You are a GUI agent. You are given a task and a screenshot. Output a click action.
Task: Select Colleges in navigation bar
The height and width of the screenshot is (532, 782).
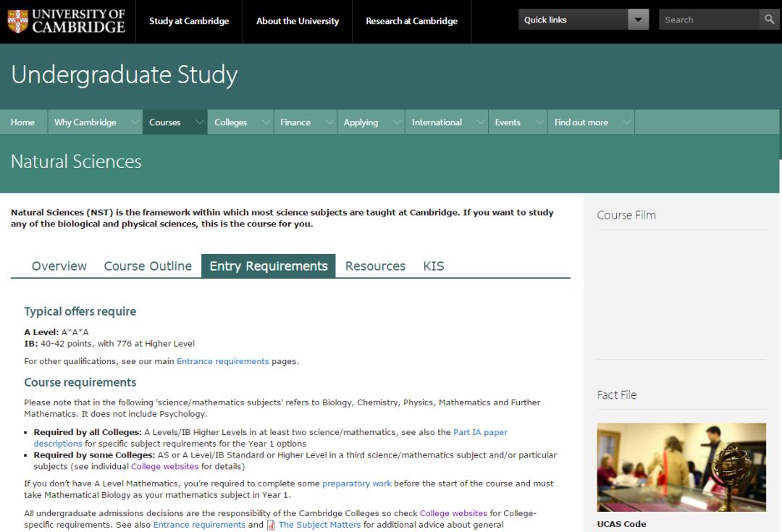(230, 122)
